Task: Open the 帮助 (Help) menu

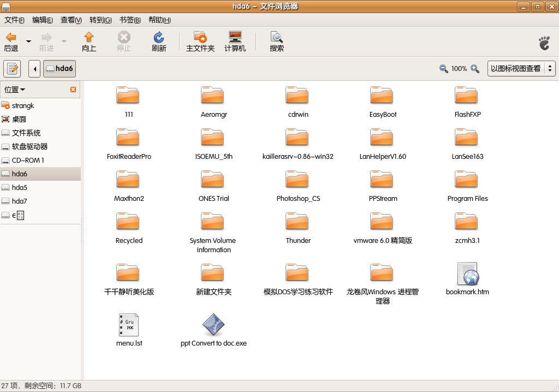Action: pos(159,20)
